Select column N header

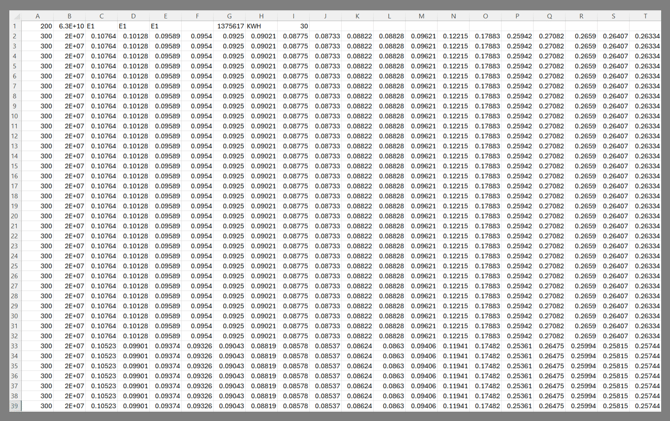point(453,16)
